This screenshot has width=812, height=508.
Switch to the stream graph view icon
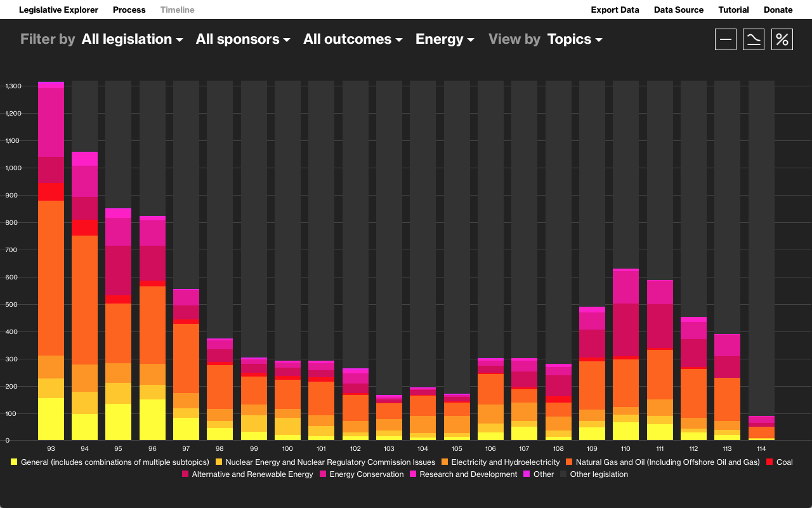pyautogui.click(x=754, y=39)
